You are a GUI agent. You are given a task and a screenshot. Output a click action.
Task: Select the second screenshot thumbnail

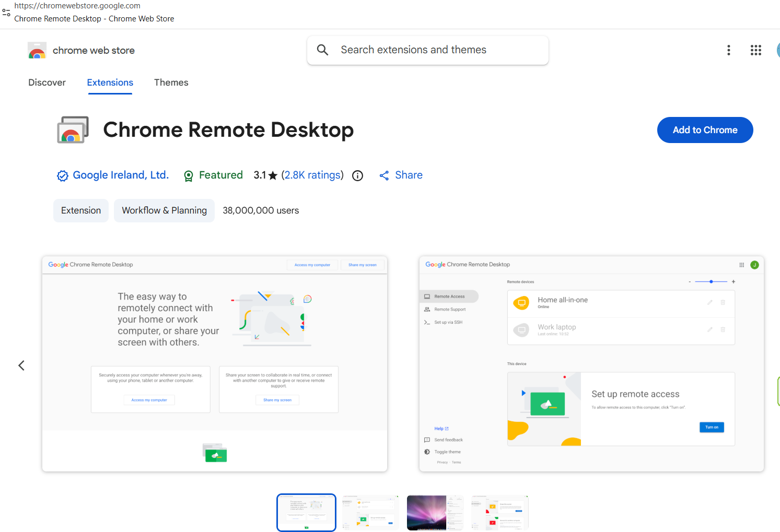click(x=370, y=513)
